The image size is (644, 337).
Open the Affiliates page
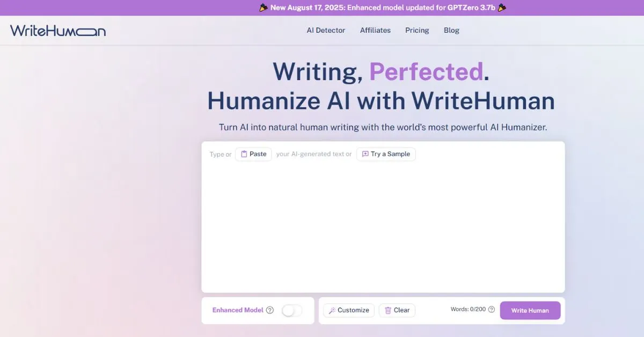[375, 31]
